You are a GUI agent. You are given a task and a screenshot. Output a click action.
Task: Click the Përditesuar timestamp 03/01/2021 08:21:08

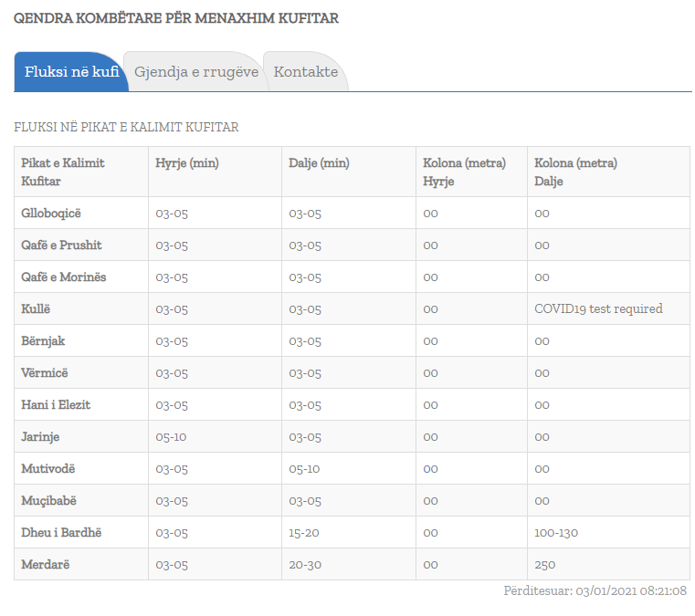(x=595, y=590)
